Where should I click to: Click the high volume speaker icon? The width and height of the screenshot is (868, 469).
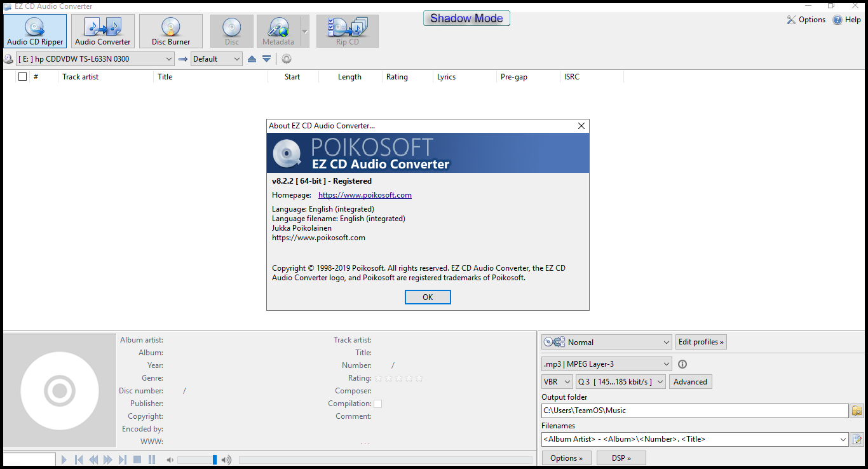226,459
